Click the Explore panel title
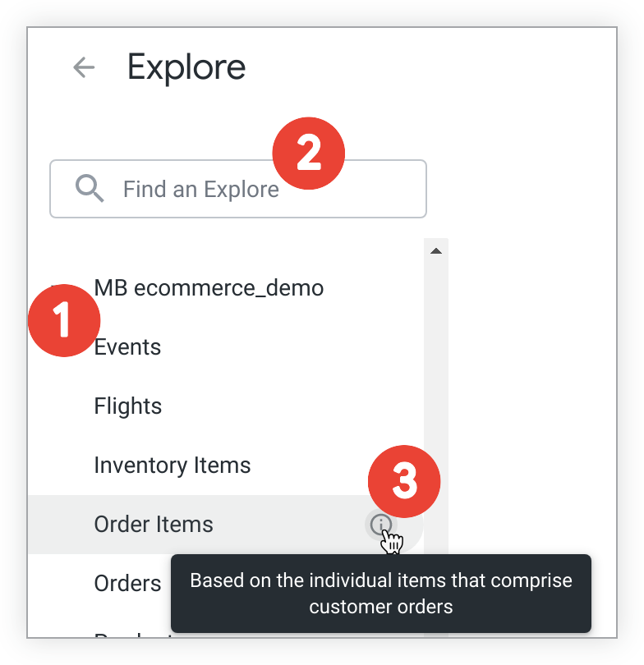The width and height of the screenshot is (644, 665). click(186, 67)
